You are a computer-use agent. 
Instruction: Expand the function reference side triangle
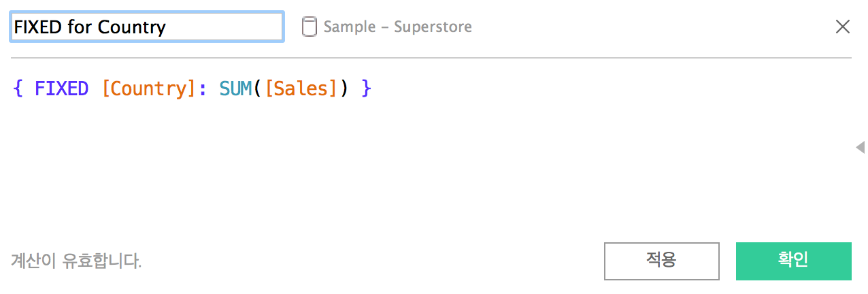point(860,147)
